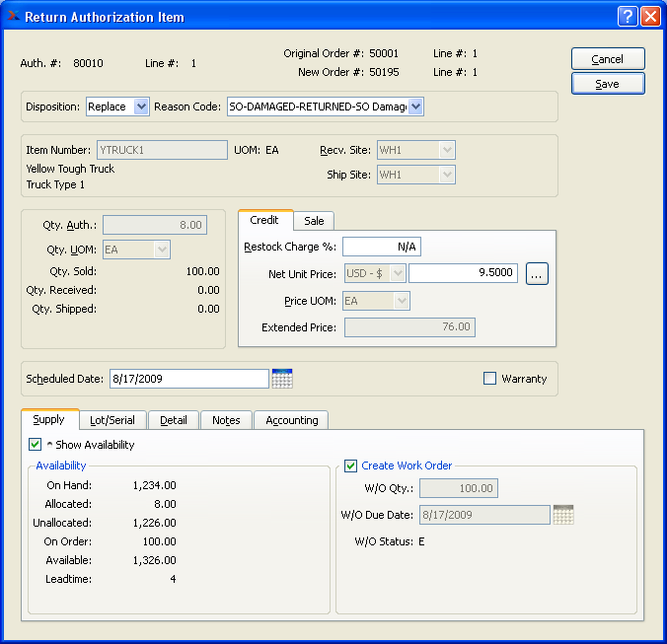Focus the Scheduled Date input field

pyautogui.click(x=187, y=379)
